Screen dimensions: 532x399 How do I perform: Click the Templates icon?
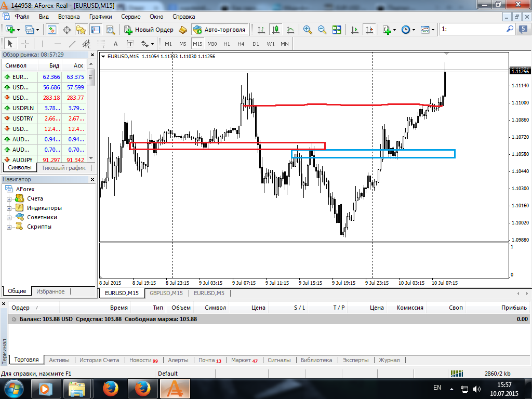(425, 30)
